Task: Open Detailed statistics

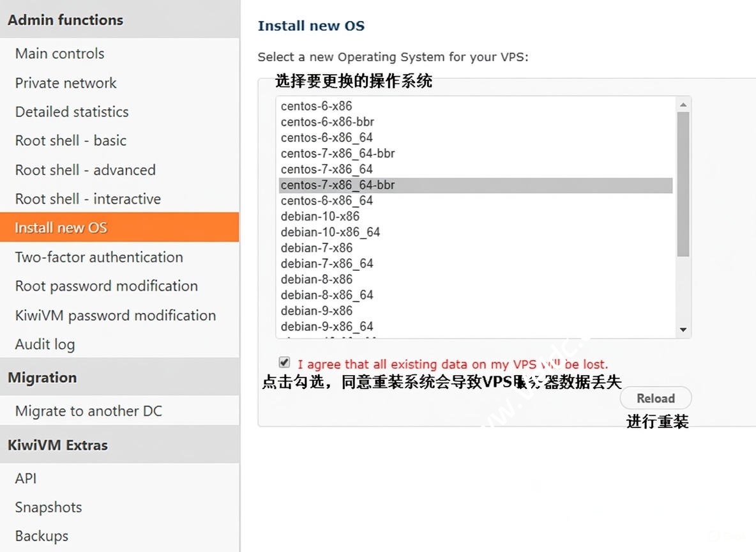Action: click(x=72, y=112)
